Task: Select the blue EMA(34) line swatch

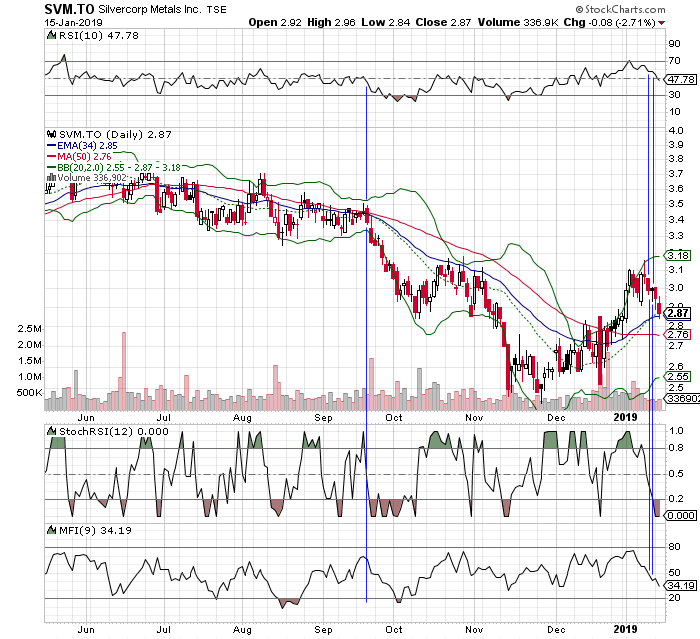Action: point(51,146)
